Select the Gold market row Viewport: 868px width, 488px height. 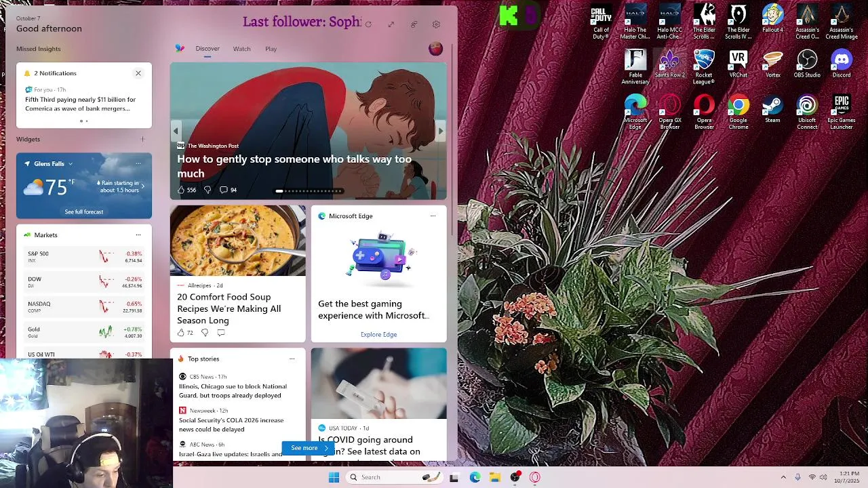point(84,332)
